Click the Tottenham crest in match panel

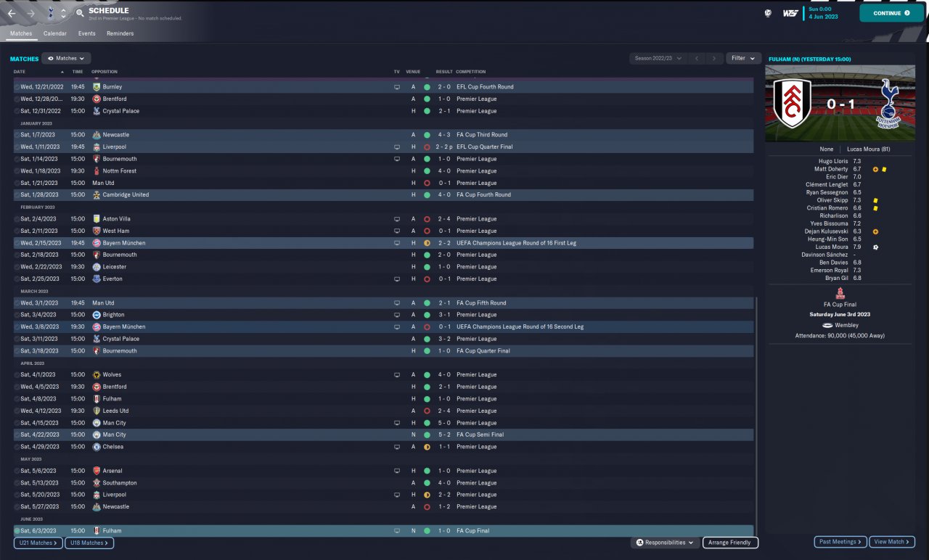coord(889,104)
